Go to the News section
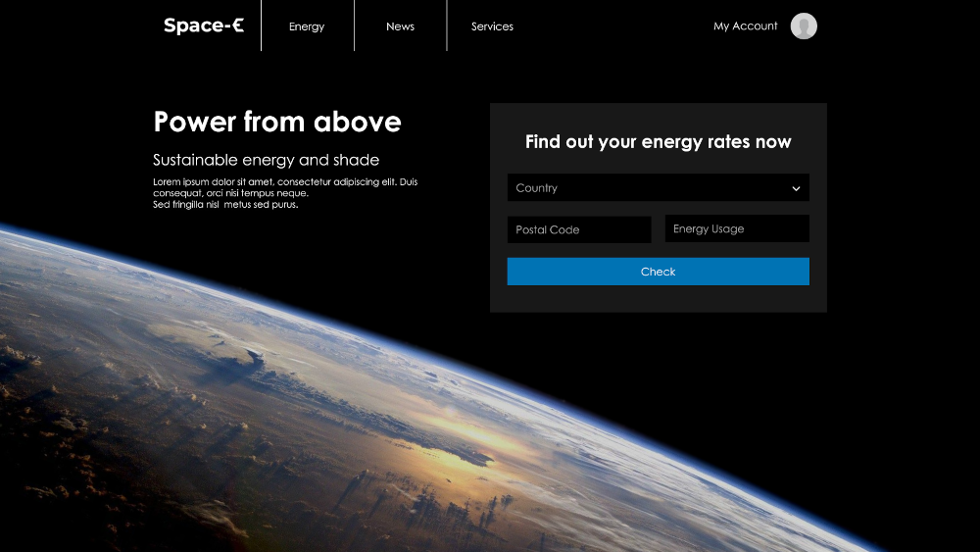Viewport: 980px width, 552px height. coord(400,26)
